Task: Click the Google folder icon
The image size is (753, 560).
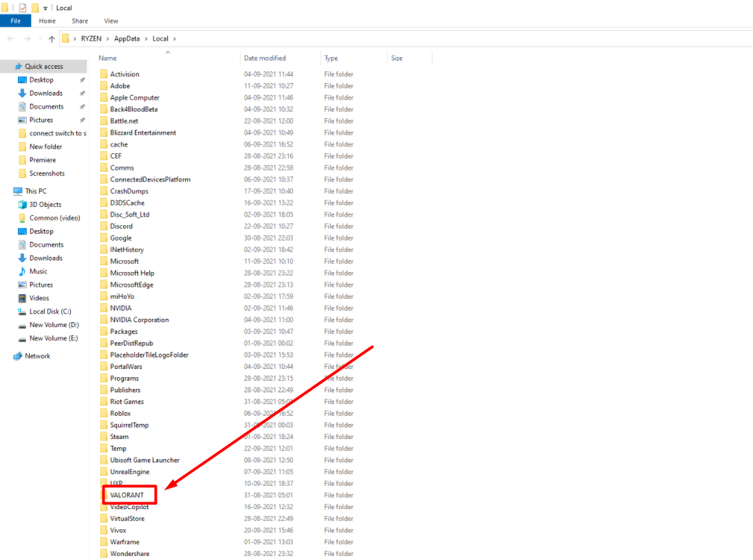Action: coord(104,238)
